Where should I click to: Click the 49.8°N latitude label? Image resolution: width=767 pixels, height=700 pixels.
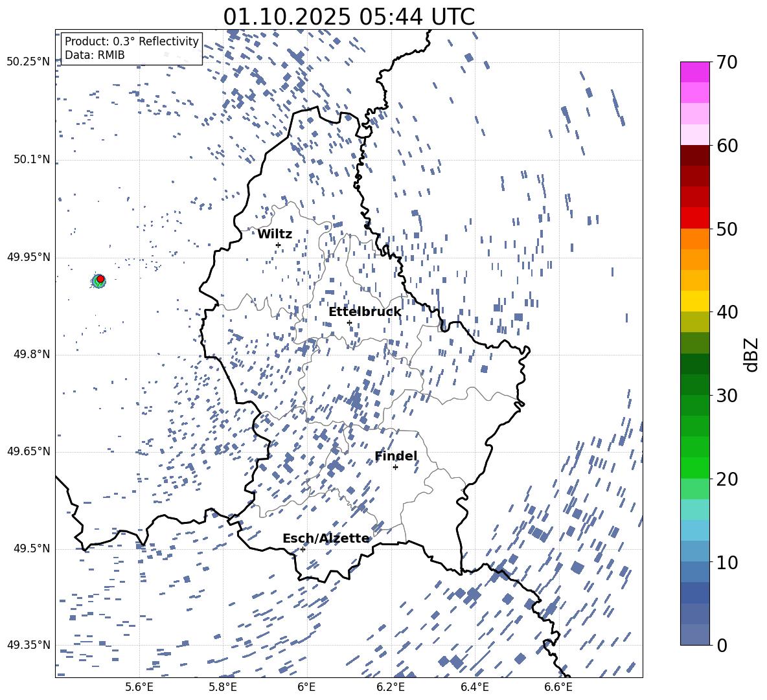tap(32, 354)
